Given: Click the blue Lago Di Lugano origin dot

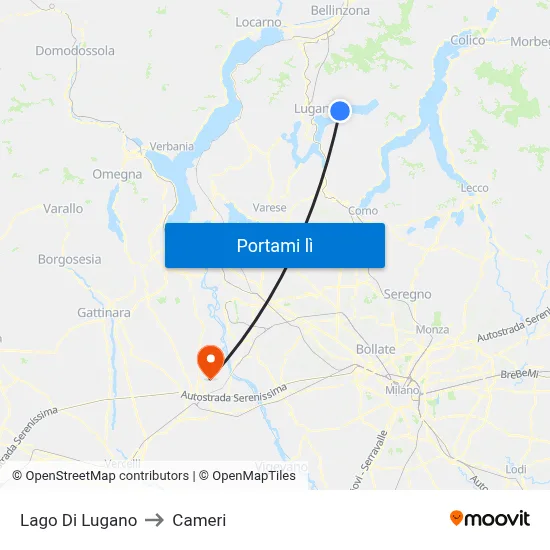Looking at the screenshot, I should (340, 111).
